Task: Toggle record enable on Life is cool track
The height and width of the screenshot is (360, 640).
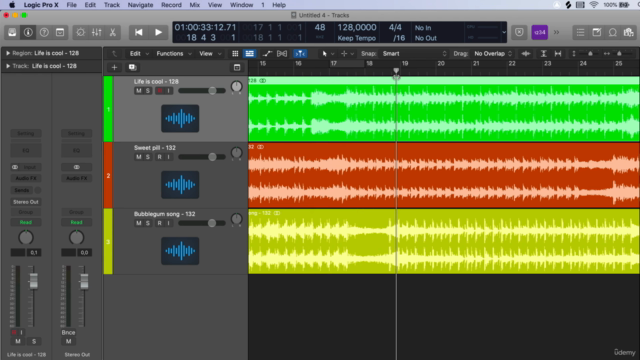Action: coord(159,91)
